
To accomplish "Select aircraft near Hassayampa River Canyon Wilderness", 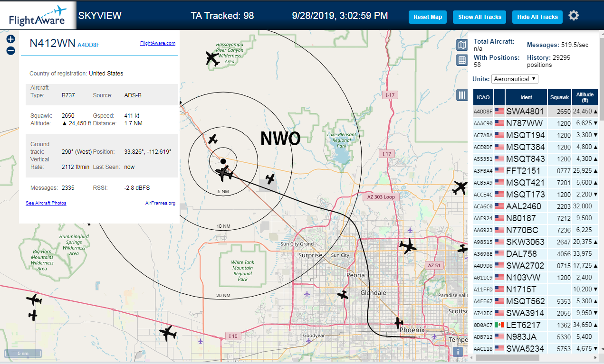I will (212, 58).
